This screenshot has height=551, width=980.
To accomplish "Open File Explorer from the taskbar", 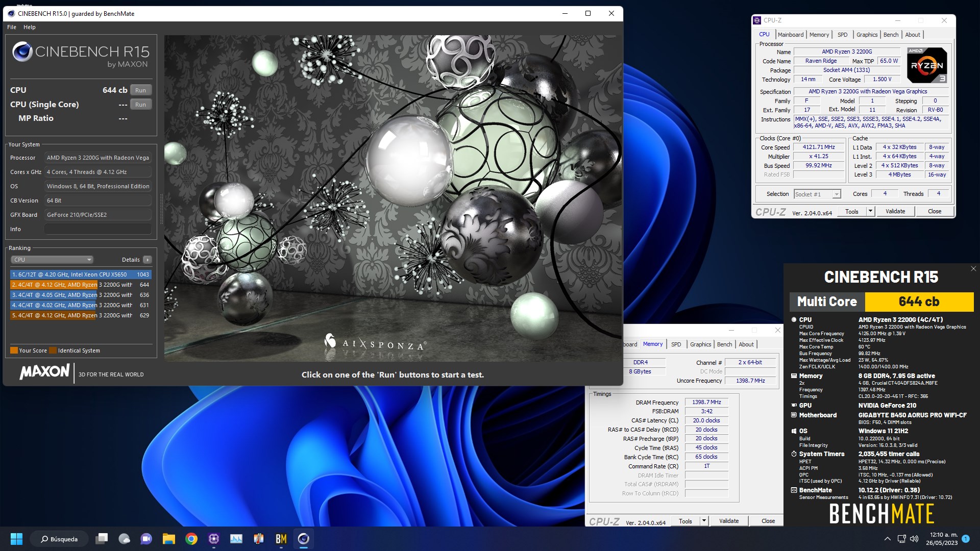I will click(x=169, y=539).
